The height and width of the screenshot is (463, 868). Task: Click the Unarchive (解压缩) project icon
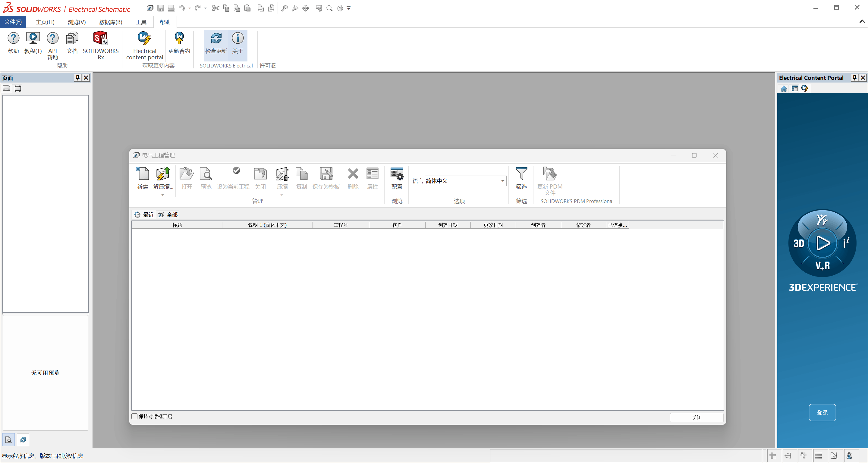click(x=163, y=174)
